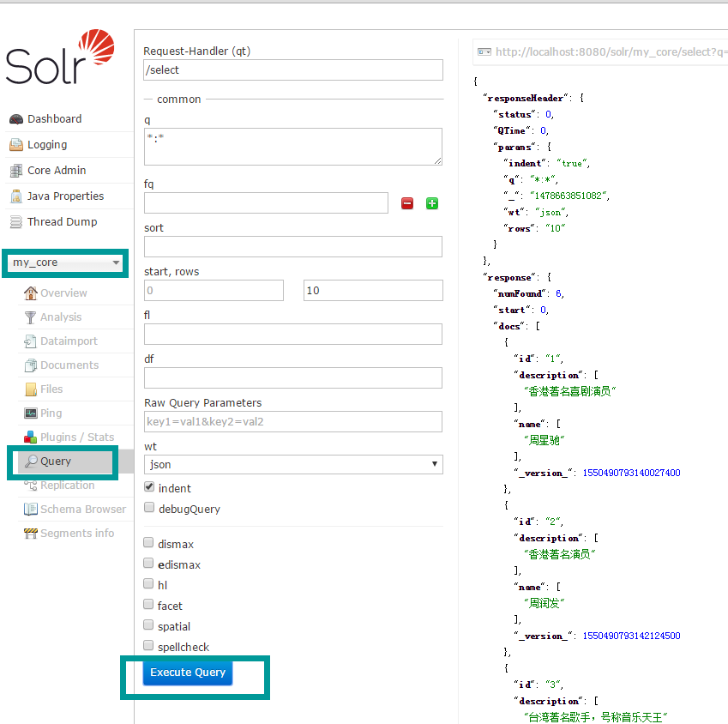728x724 pixels.
Task: Click into the df field
Action: (x=293, y=378)
